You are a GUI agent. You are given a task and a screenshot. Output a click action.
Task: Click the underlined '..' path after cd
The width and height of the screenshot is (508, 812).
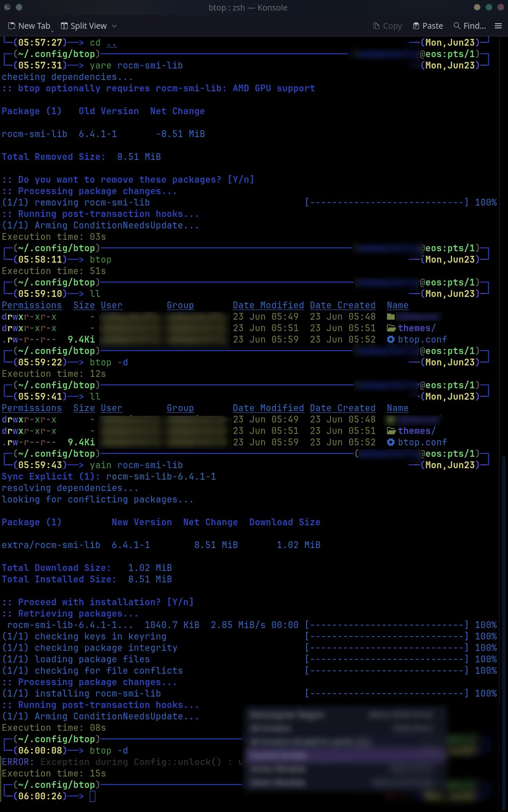(x=111, y=43)
